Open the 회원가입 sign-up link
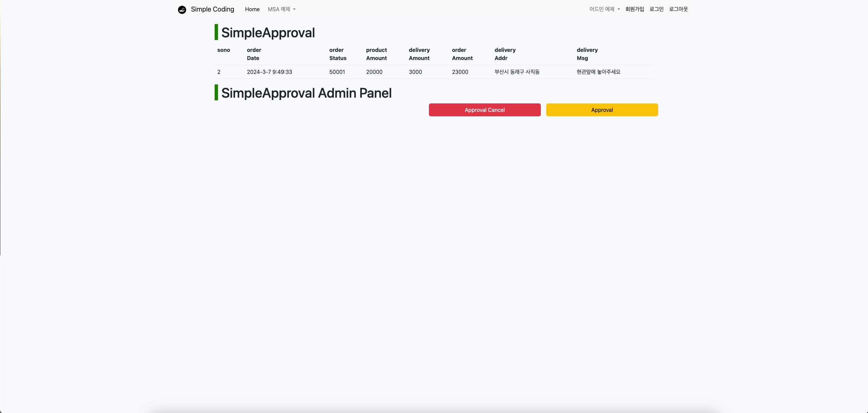Image resolution: width=868 pixels, height=413 pixels. pyautogui.click(x=634, y=9)
